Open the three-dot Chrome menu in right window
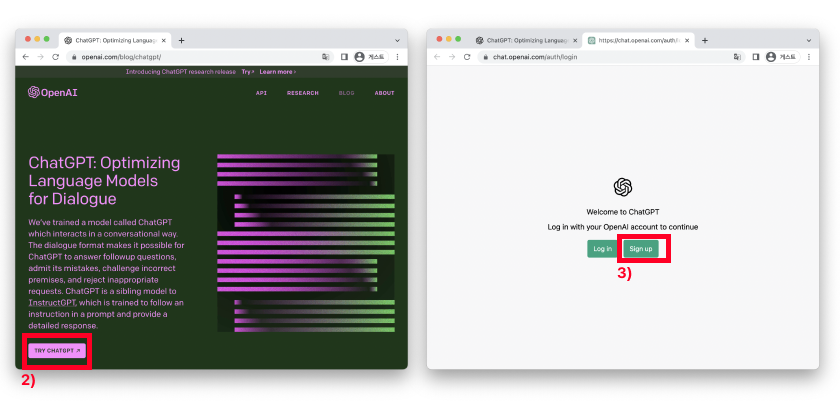840x404 pixels. [x=809, y=57]
